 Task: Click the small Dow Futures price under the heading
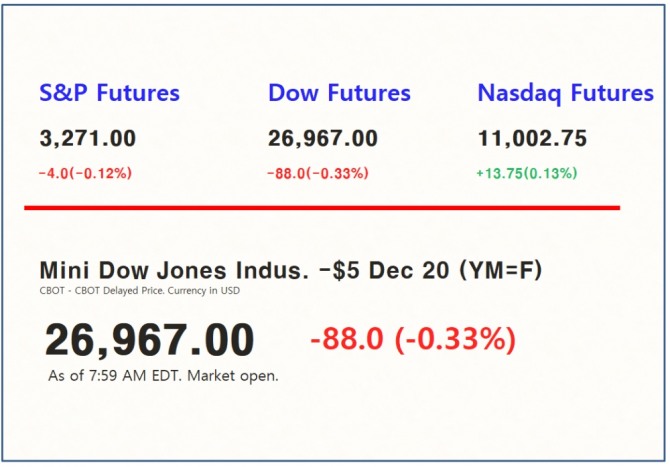tap(323, 139)
